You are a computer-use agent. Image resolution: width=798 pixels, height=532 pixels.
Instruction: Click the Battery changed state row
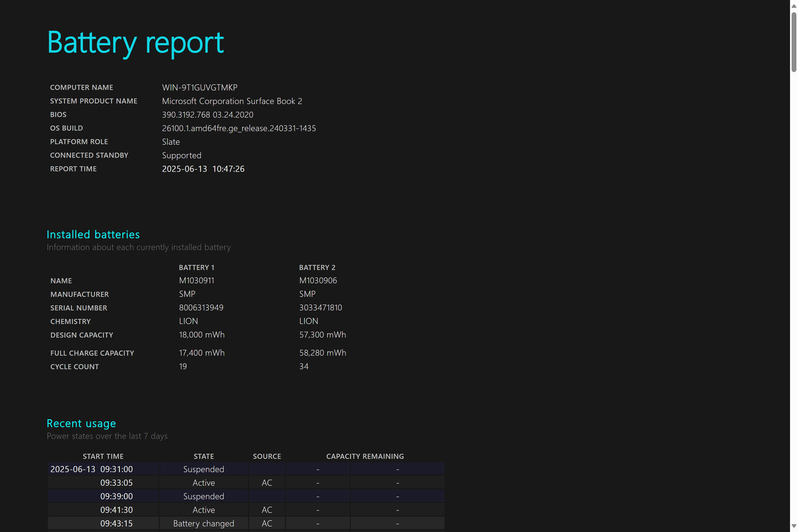coord(203,524)
